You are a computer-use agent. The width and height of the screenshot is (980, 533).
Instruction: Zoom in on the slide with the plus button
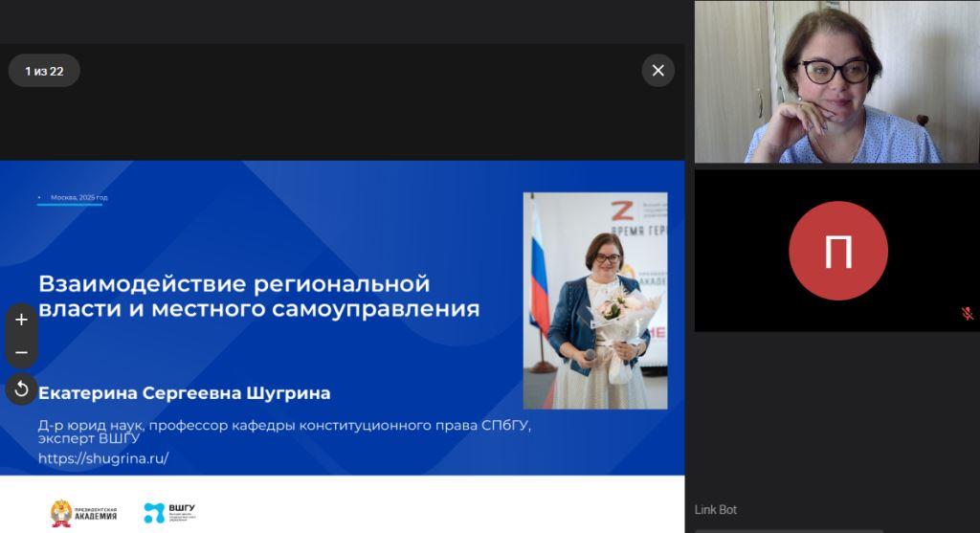point(21,320)
